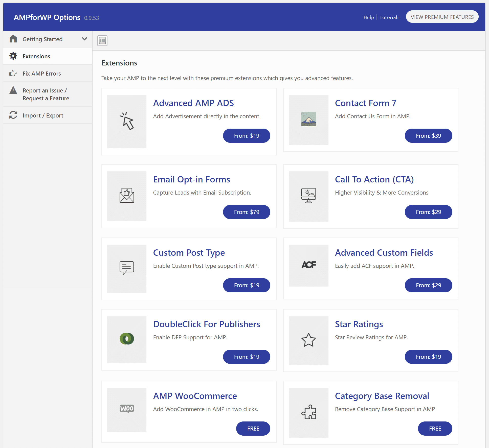
Task: Click the Getting Started dropdown chevron
Action: [85, 39]
